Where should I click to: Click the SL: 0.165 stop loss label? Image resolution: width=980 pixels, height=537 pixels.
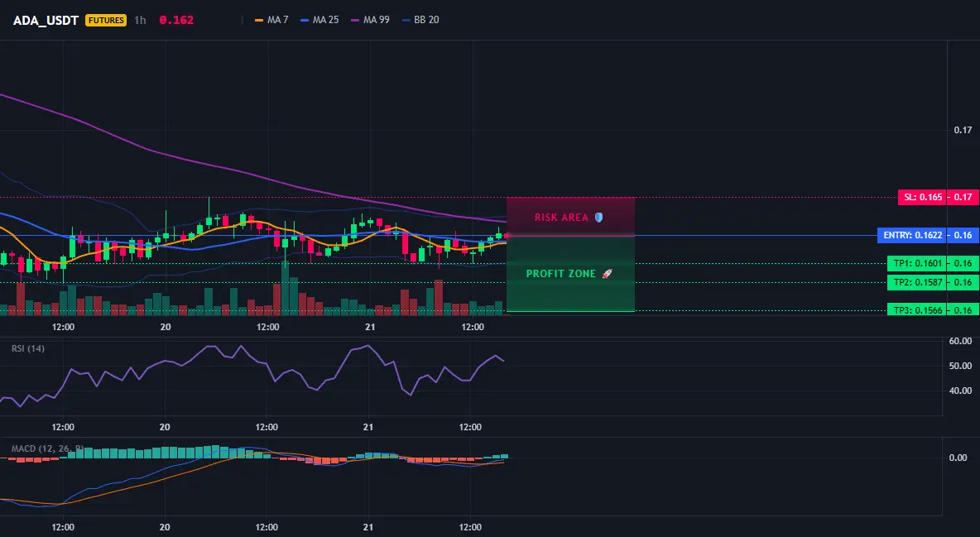[923, 198]
